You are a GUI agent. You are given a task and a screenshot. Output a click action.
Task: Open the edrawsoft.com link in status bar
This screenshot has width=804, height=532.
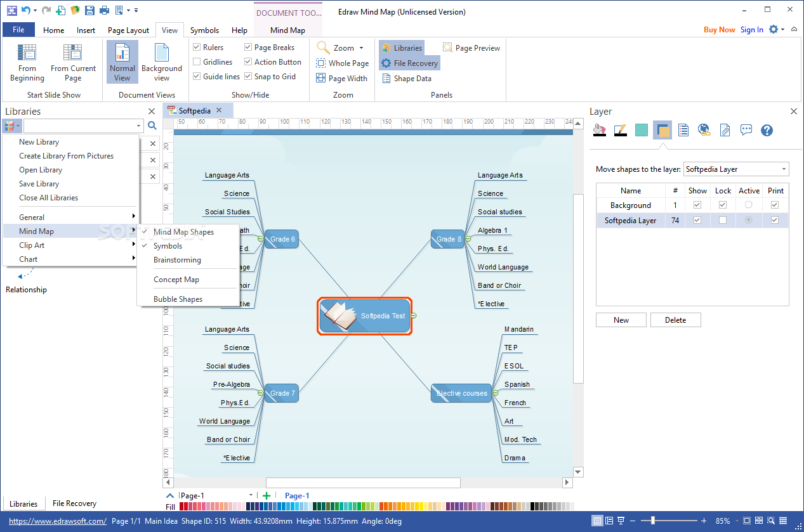[58, 521]
